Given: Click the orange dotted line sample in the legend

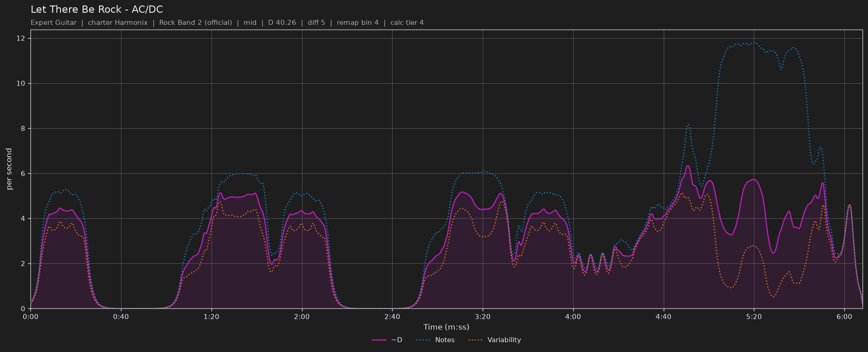Looking at the screenshot, I should [475, 340].
